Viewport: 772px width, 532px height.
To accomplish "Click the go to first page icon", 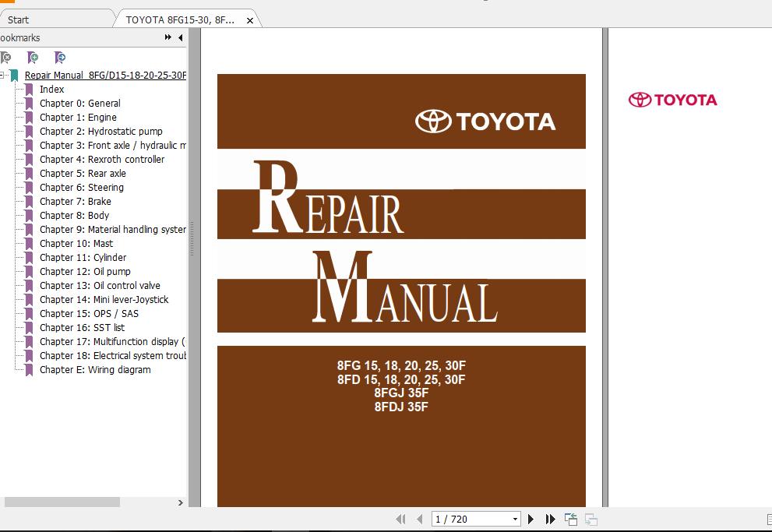I will (x=401, y=519).
